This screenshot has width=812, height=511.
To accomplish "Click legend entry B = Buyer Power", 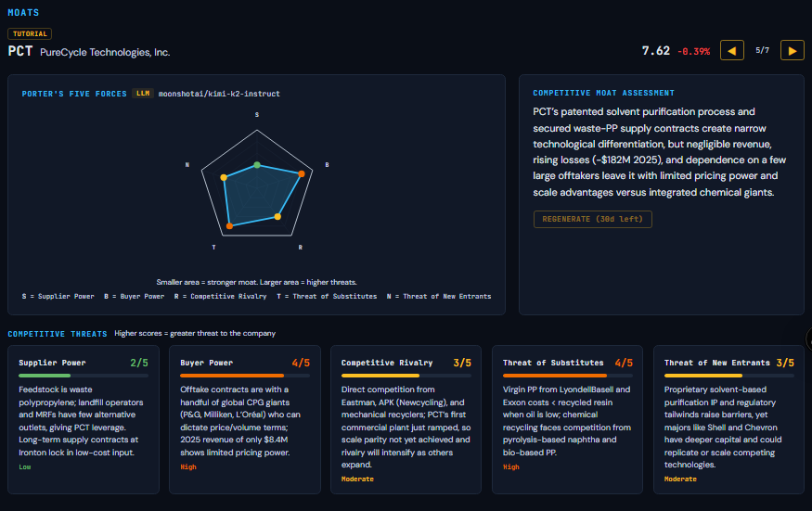I will coord(135,296).
